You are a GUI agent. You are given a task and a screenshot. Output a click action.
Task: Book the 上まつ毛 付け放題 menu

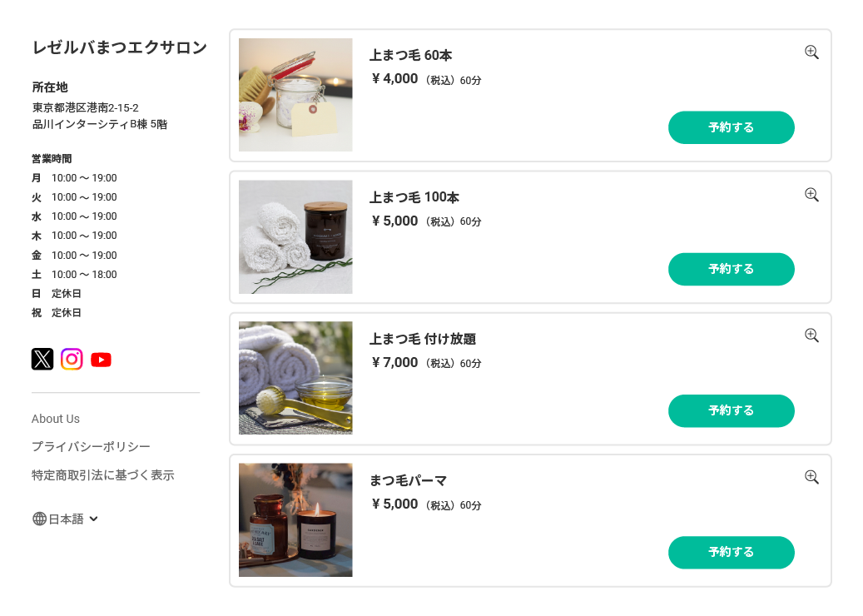coord(731,410)
